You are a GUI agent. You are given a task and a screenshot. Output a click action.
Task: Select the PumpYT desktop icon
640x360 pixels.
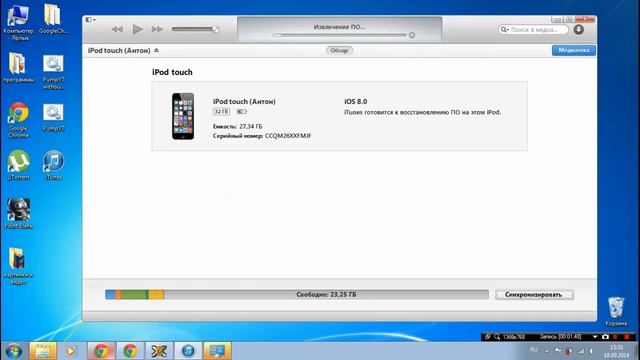tap(53, 118)
